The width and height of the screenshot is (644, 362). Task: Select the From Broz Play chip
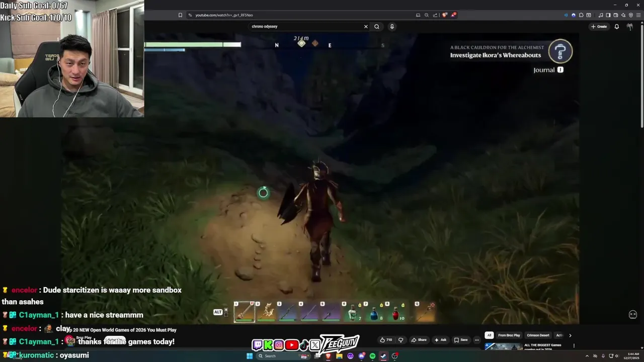(x=509, y=335)
